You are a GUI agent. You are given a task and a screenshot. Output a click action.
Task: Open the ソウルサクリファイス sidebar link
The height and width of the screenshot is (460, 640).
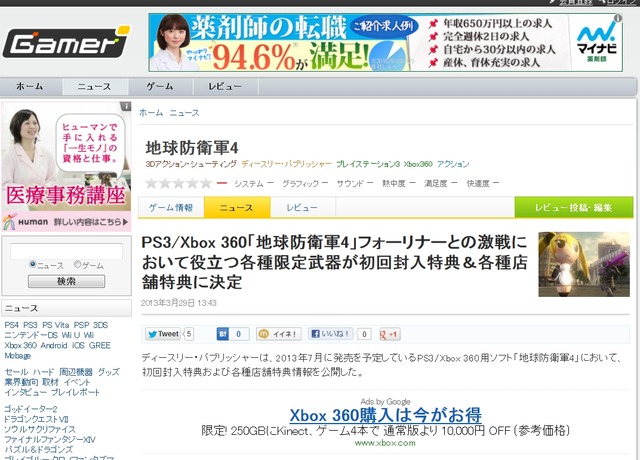tap(40, 429)
